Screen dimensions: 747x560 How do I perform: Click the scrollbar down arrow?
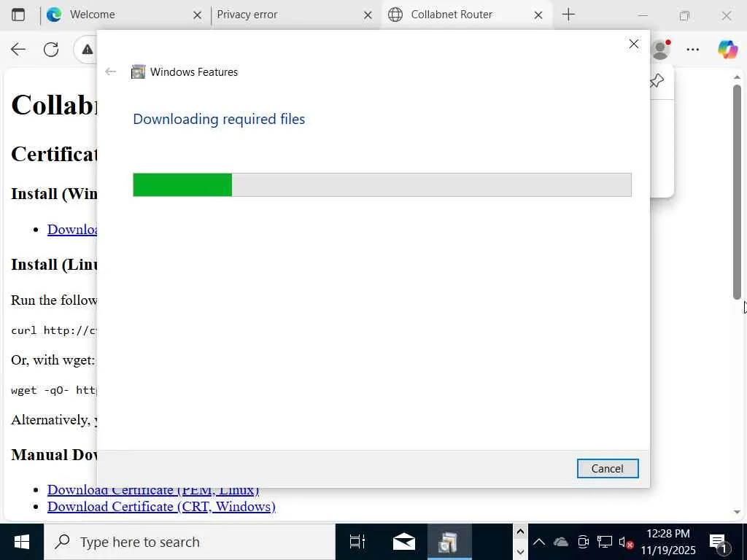737,513
